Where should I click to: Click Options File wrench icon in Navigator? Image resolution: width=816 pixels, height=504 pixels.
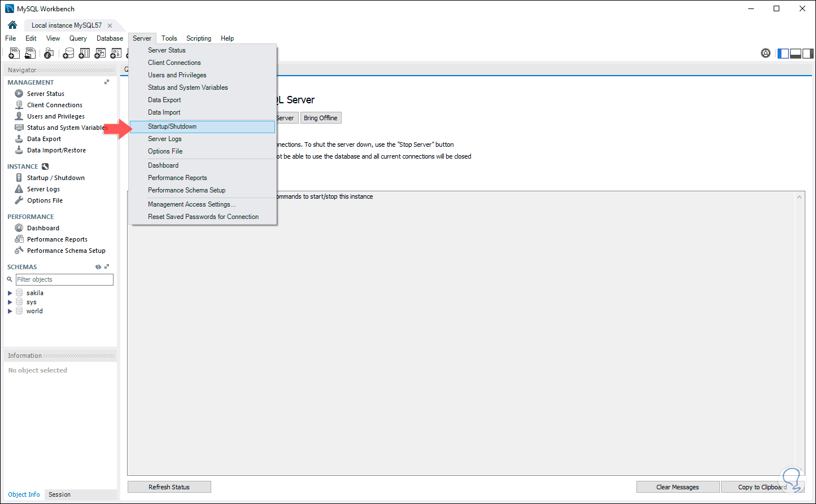coord(19,200)
